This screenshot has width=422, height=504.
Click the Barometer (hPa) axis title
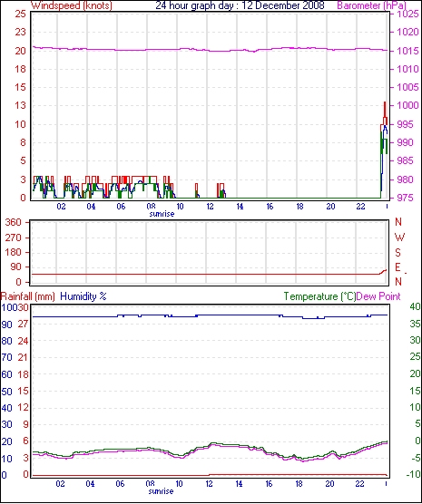click(371, 5)
